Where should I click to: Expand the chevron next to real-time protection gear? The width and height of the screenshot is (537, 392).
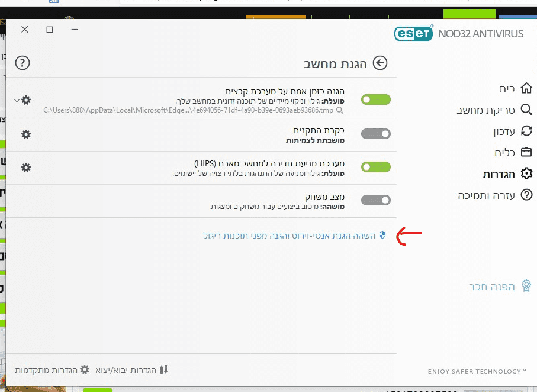point(17,101)
